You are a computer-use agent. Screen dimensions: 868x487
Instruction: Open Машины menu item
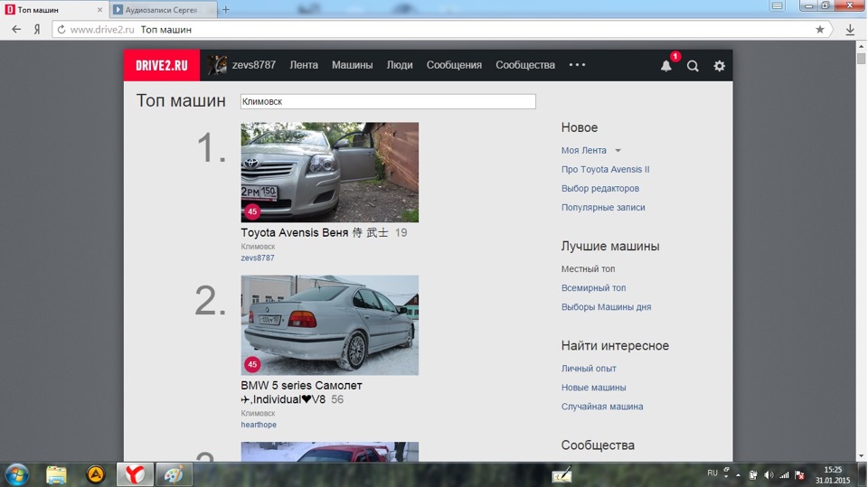click(352, 65)
